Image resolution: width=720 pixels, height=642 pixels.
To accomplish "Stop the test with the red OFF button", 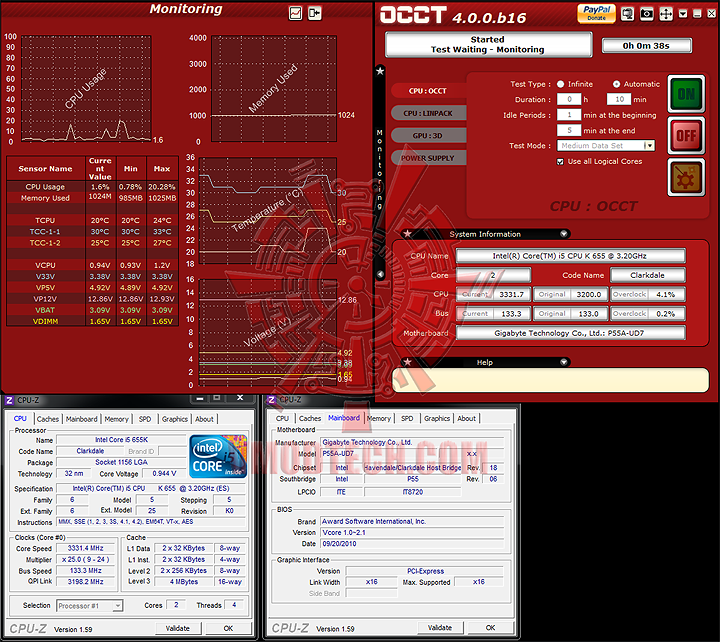I will 686,135.
